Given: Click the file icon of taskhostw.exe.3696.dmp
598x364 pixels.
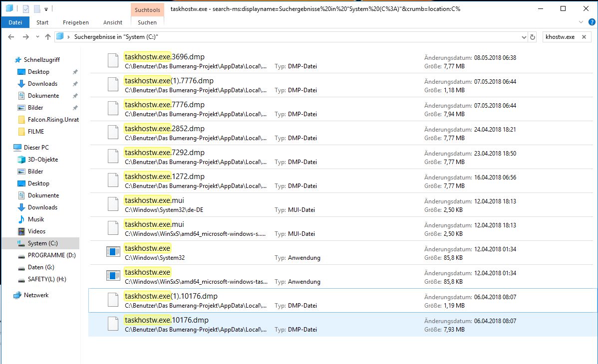Looking at the screenshot, I should click(x=113, y=60).
